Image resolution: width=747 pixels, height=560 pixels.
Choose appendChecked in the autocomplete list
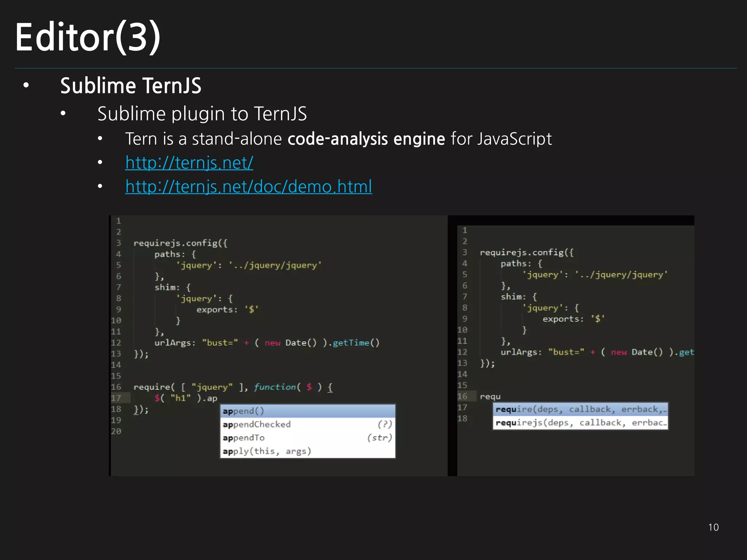point(307,424)
